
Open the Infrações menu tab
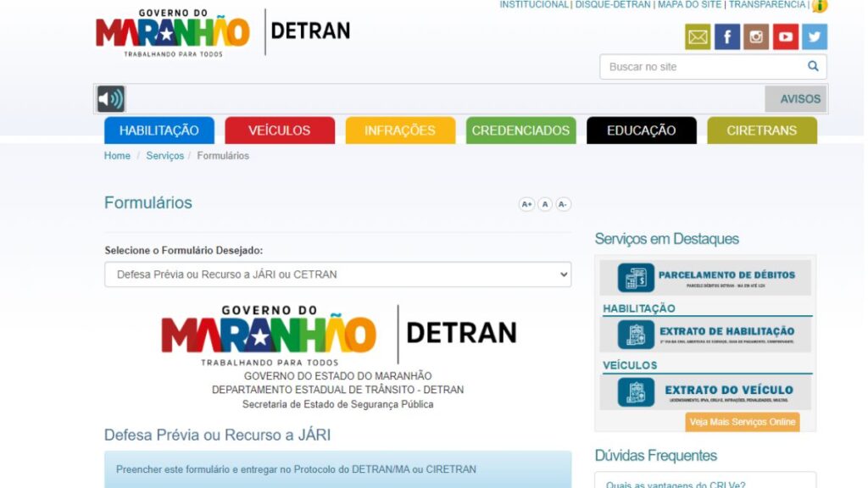pyautogui.click(x=400, y=130)
